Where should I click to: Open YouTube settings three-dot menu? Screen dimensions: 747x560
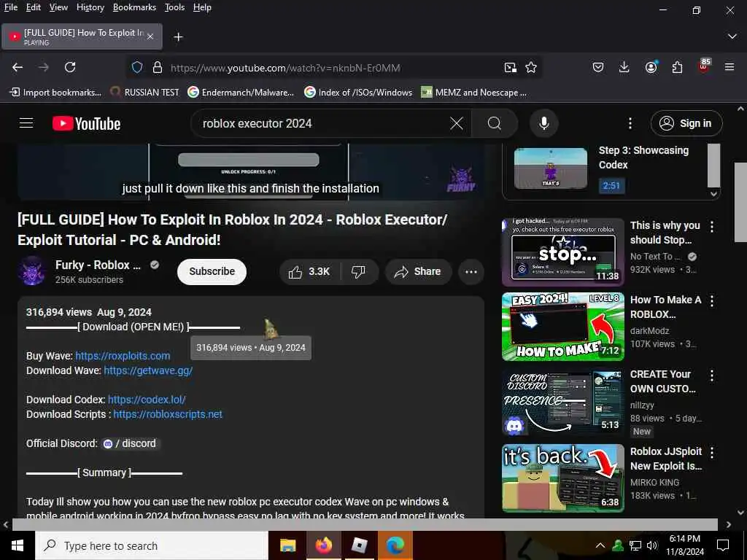click(630, 123)
